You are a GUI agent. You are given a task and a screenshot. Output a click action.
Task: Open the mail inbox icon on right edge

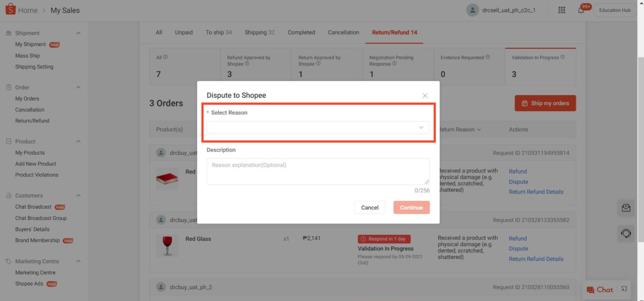pos(626,208)
